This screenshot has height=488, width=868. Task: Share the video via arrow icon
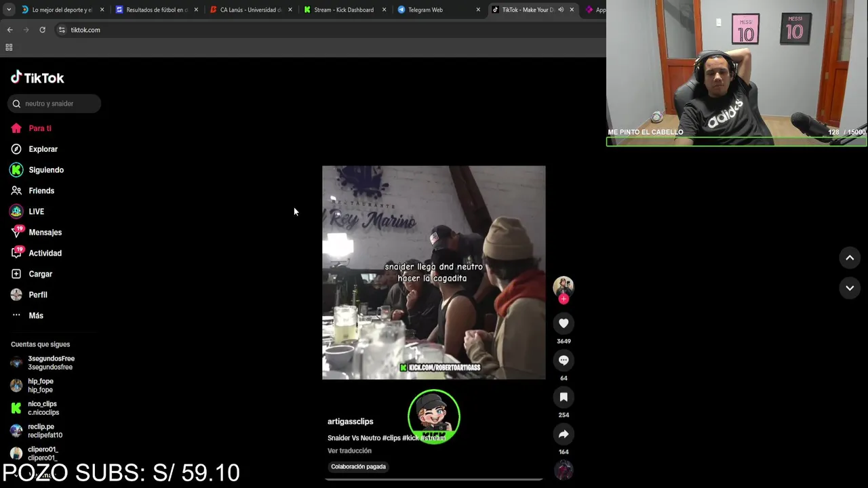click(564, 434)
